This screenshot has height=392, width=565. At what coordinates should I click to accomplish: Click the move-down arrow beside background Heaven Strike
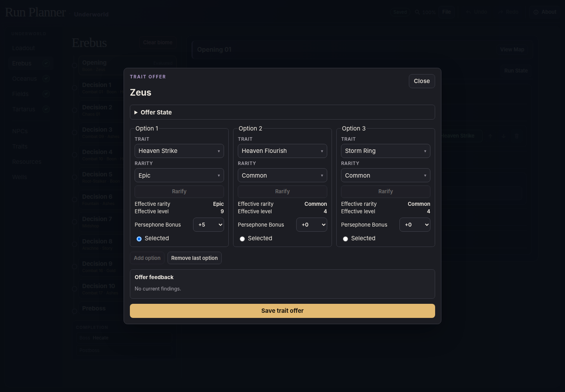pyautogui.click(x=503, y=136)
